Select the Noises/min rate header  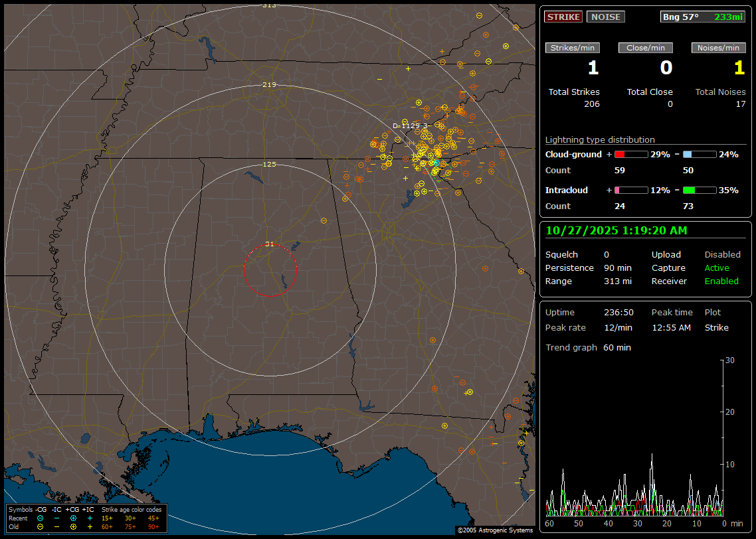pos(718,48)
